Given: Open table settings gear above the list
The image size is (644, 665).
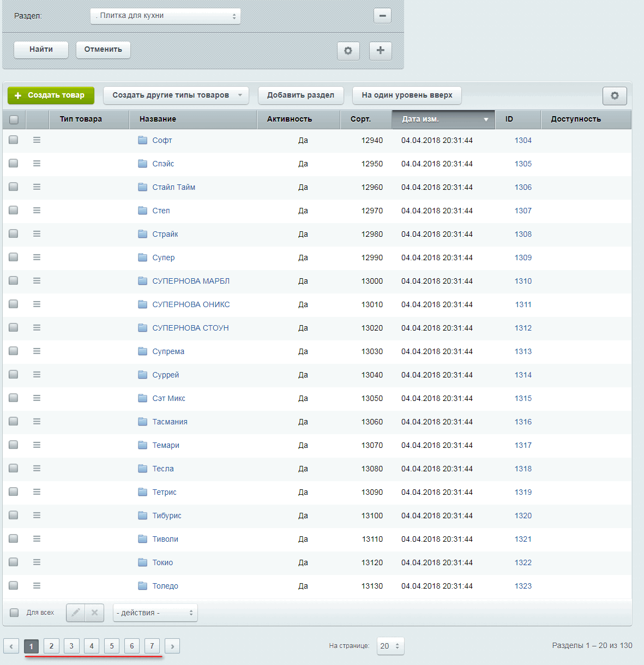Looking at the screenshot, I should click(x=615, y=96).
